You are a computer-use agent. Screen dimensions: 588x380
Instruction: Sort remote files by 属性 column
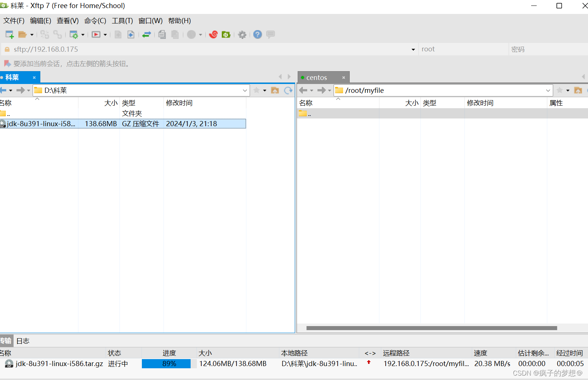[x=567, y=103]
